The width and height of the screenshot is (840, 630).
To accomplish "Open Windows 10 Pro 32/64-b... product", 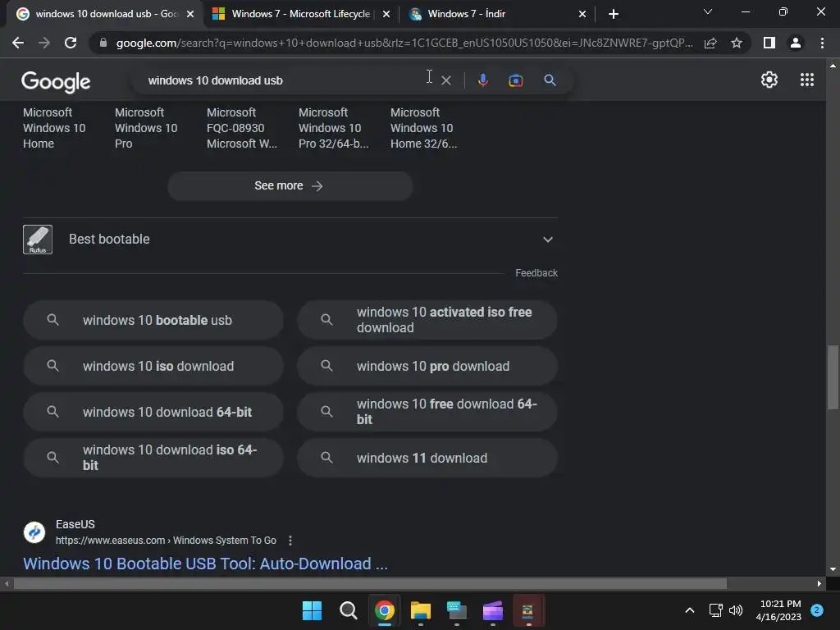I will click(333, 128).
